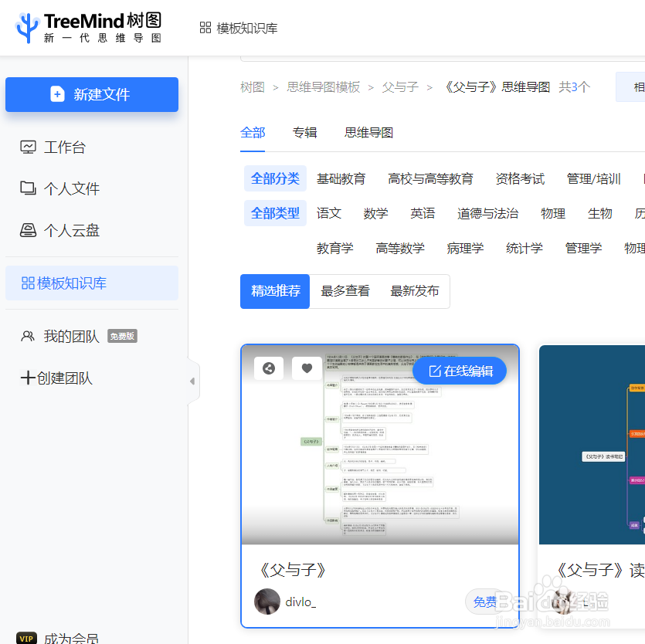This screenshot has width=645, height=644.
Task: Open divlo_ author profile avatar
Action: point(266,602)
